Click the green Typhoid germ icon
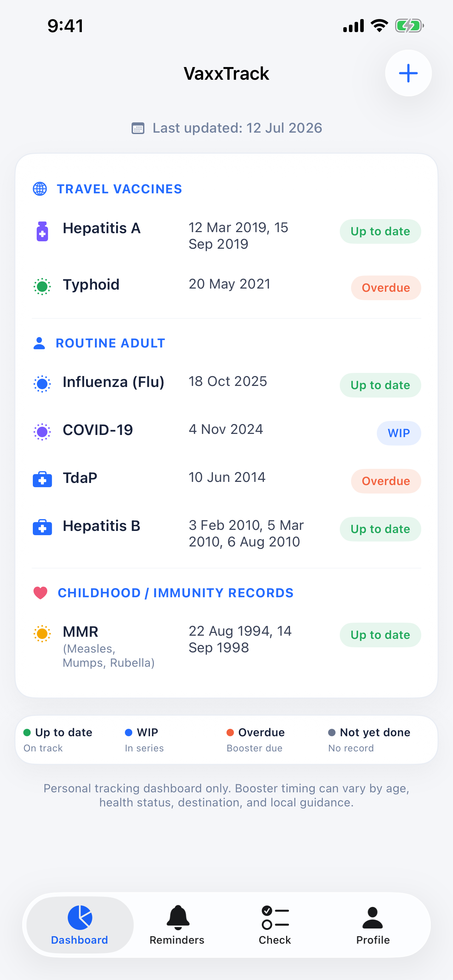 [42, 286]
